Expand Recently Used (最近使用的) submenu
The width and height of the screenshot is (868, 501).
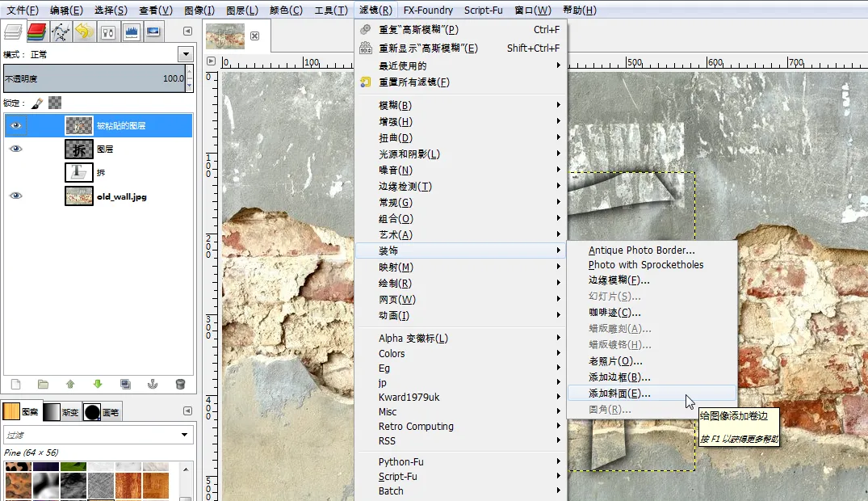click(460, 65)
